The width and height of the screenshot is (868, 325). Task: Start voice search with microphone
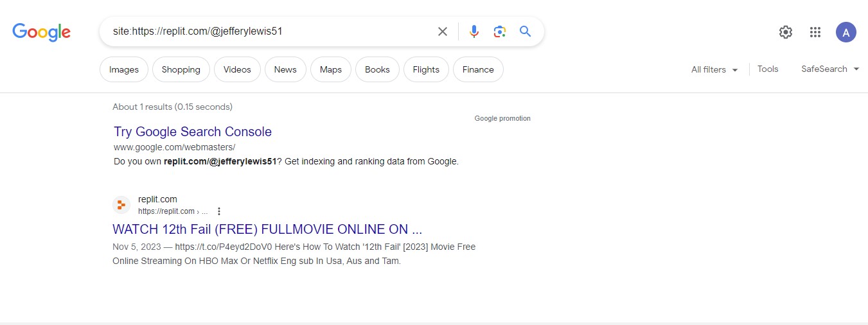(x=474, y=31)
